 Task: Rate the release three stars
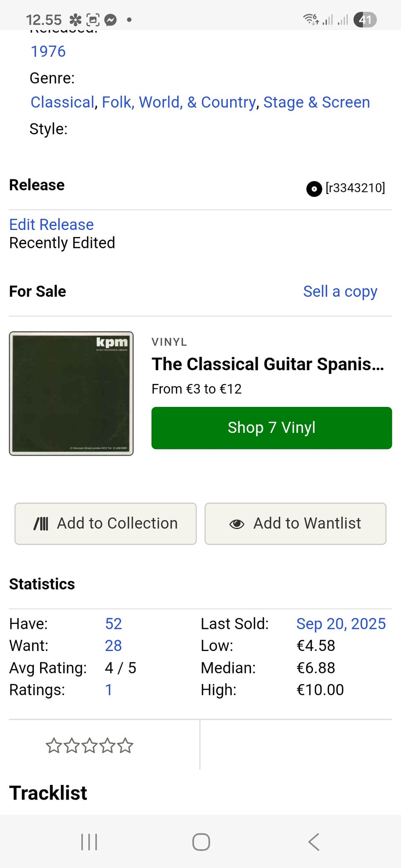coord(89,746)
